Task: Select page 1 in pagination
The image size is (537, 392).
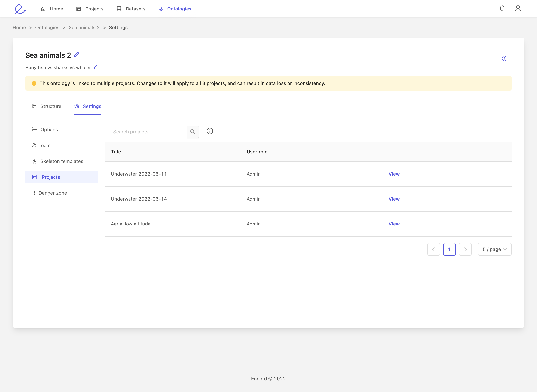Action: point(449,249)
